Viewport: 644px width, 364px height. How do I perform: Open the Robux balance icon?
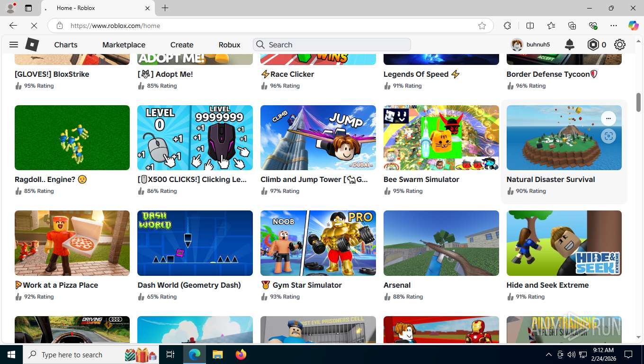tap(593, 45)
